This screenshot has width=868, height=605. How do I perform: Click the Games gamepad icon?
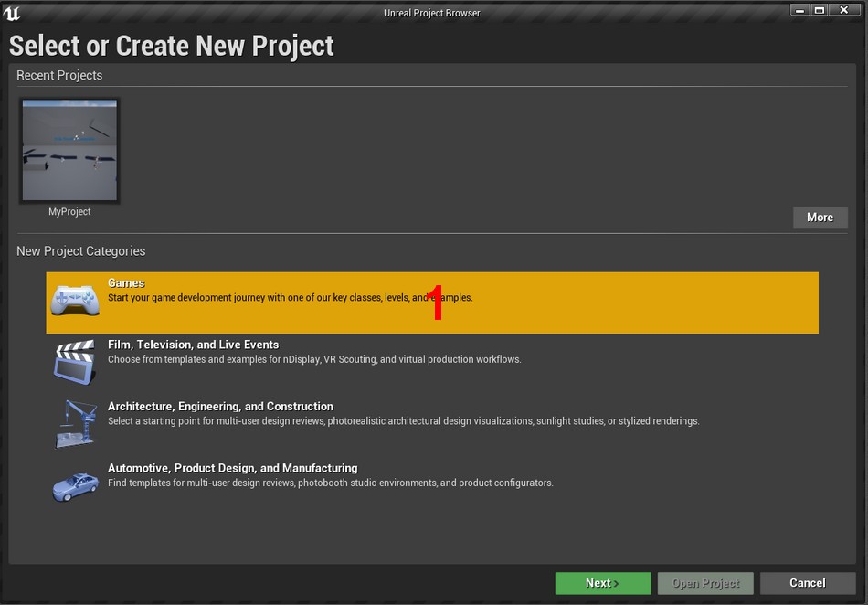(75, 300)
